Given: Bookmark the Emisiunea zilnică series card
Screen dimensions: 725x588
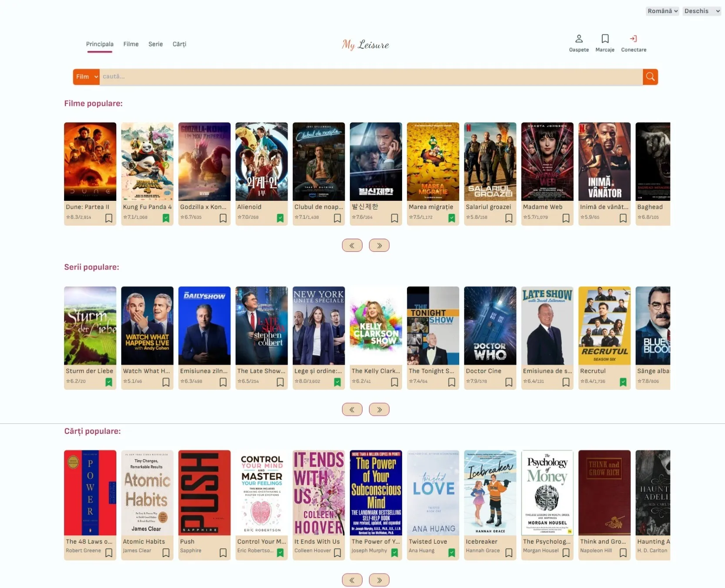Looking at the screenshot, I should [223, 382].
